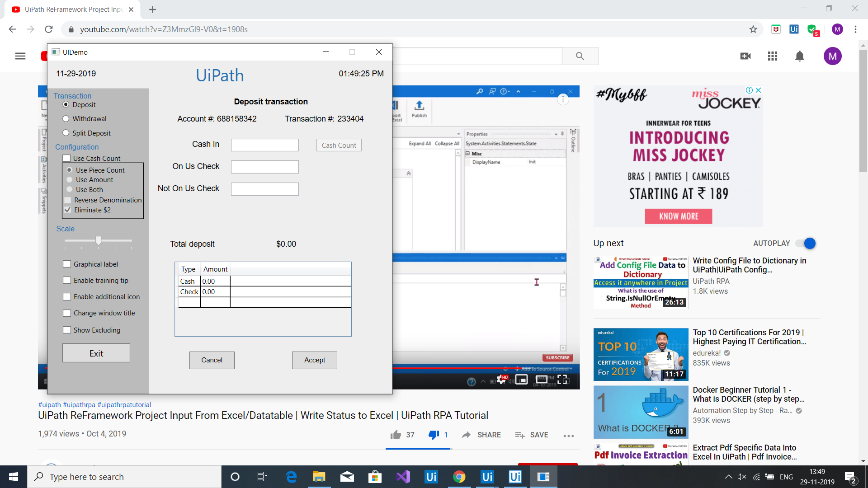Screen dimensions: 868x488
Task: Open File Explorer from taskbar
Action: 319,477
